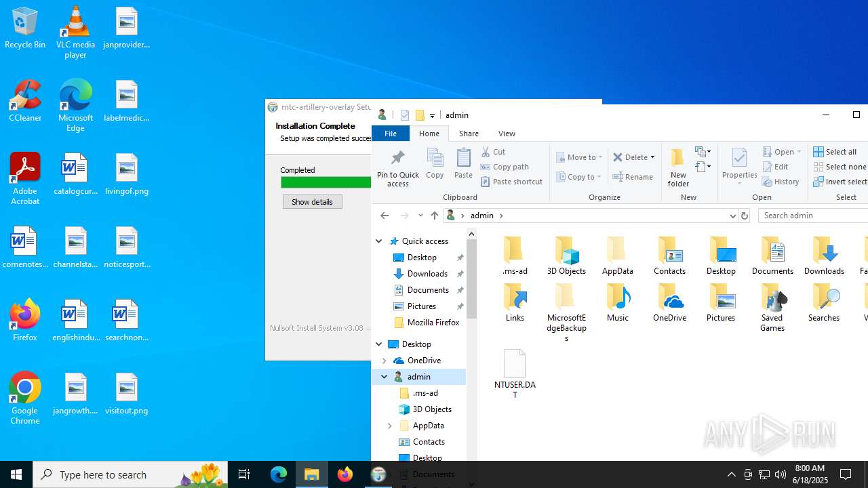Select Adobe Acrobat desktop shortcut

25,179
